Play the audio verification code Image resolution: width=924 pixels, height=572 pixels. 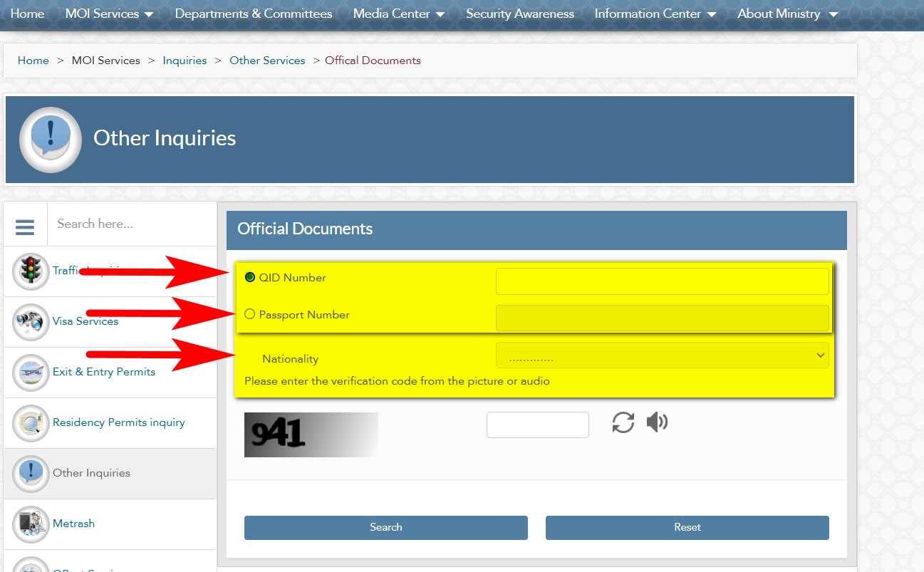(656, 422)
